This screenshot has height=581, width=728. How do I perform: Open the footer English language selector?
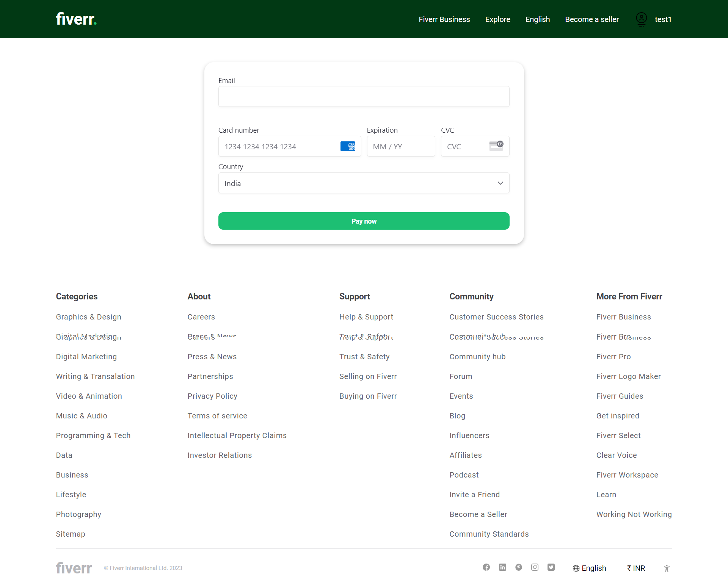click(589, 568)
